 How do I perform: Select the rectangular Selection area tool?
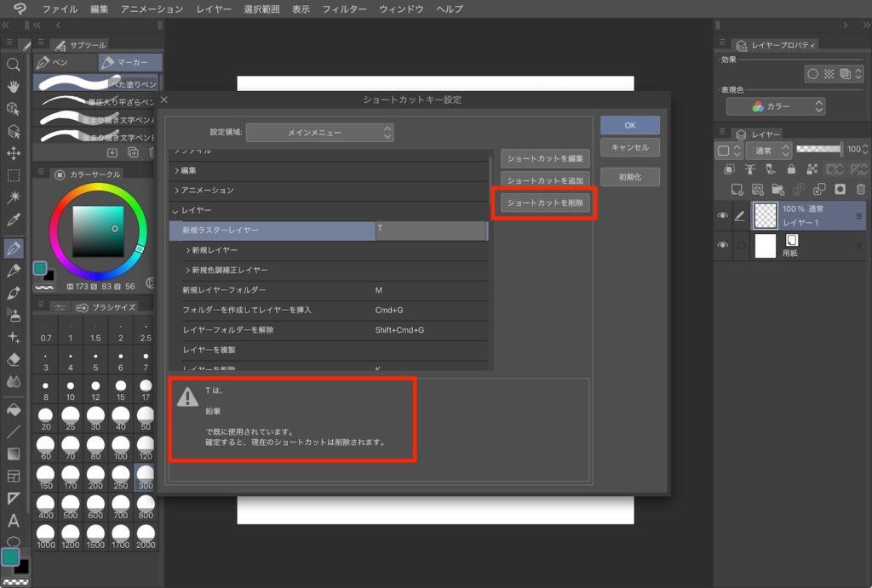(14, 175)
